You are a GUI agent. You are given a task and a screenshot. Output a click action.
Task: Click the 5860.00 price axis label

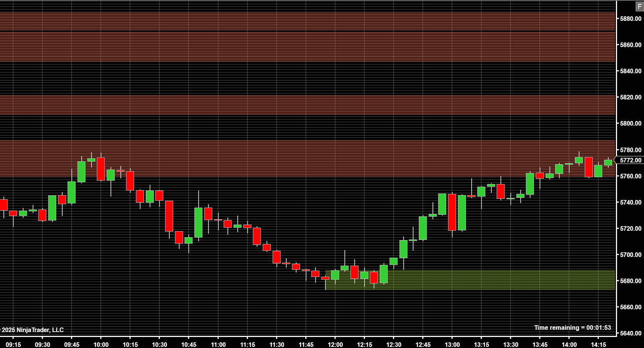(631, 45)
